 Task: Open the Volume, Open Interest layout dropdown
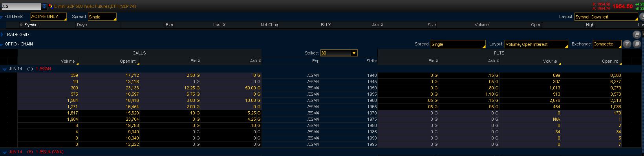pyautogui.click(x=536, y=44)
